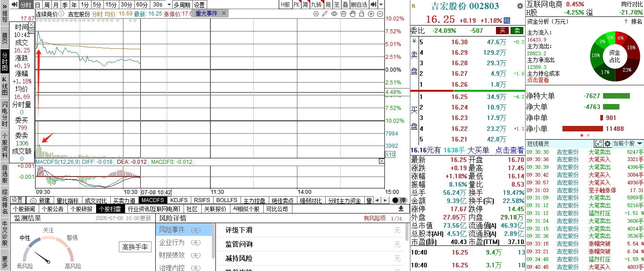Click the 高换手率 button
This screenshot has width=644, height=271.
coord(135,247)
